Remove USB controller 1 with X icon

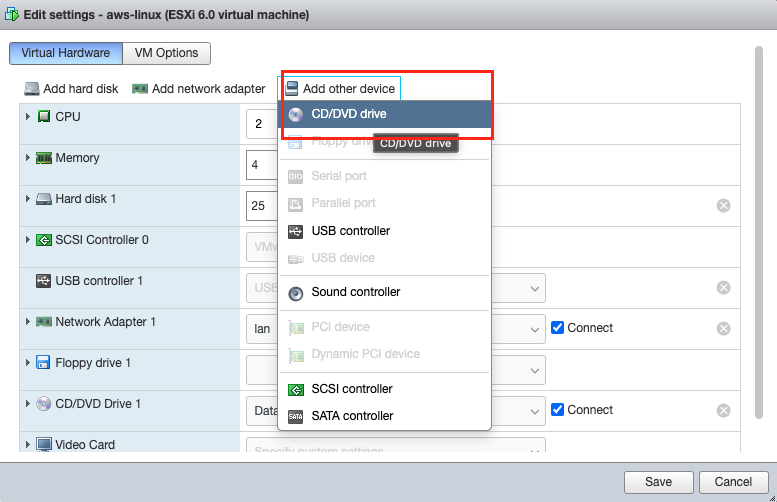pyautogui.click(x=723, y=288)
